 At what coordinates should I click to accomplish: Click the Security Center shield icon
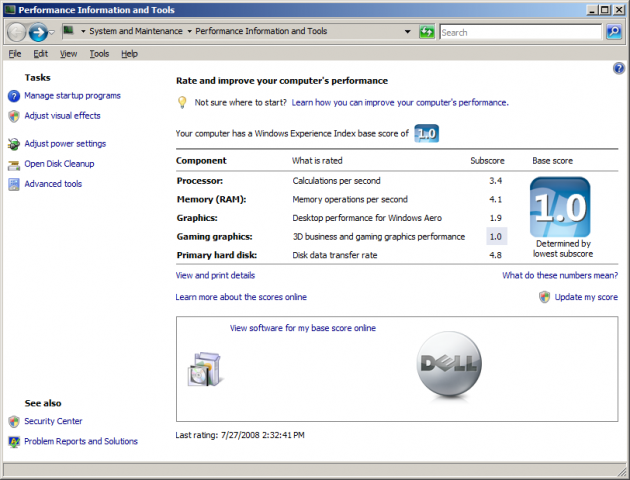(14, 422)
